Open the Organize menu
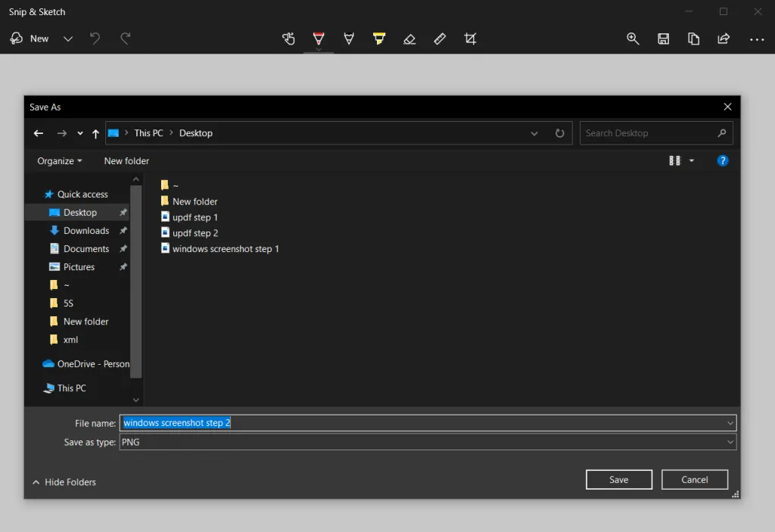Image resolution: width=775 pixels, height=532 pixels. [58, 160]
